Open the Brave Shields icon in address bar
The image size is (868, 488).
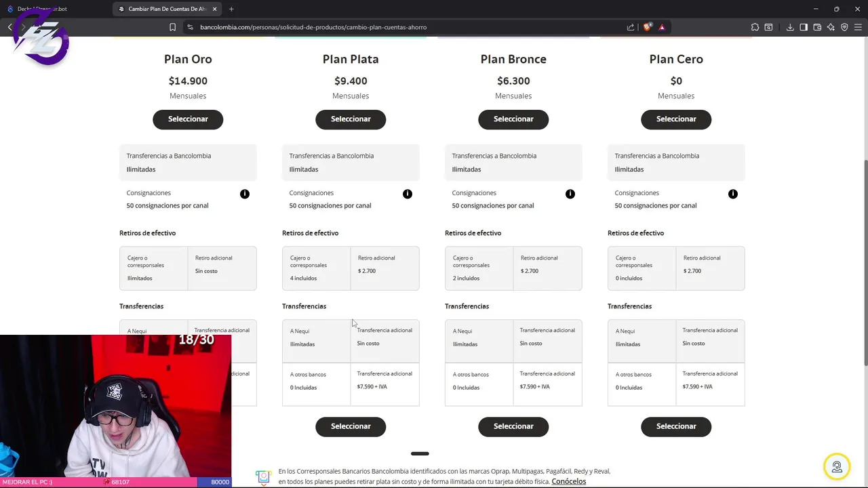click(647, 27)
